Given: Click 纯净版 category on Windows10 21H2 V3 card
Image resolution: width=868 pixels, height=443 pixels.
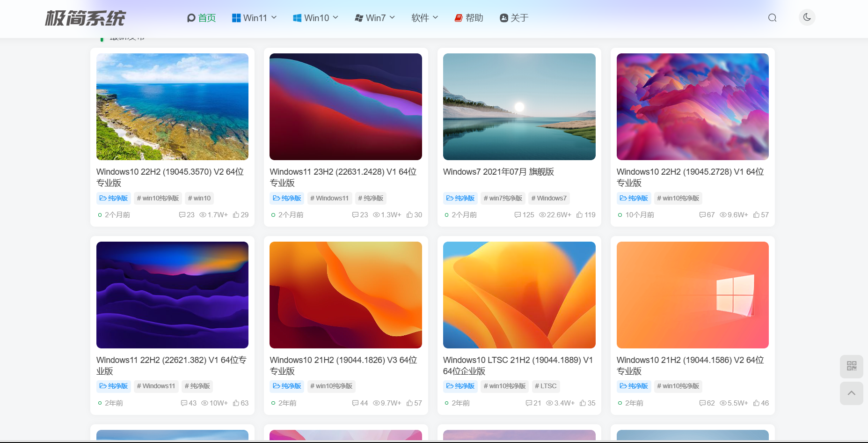Looking at the screenshot, I should coord(287,386).
